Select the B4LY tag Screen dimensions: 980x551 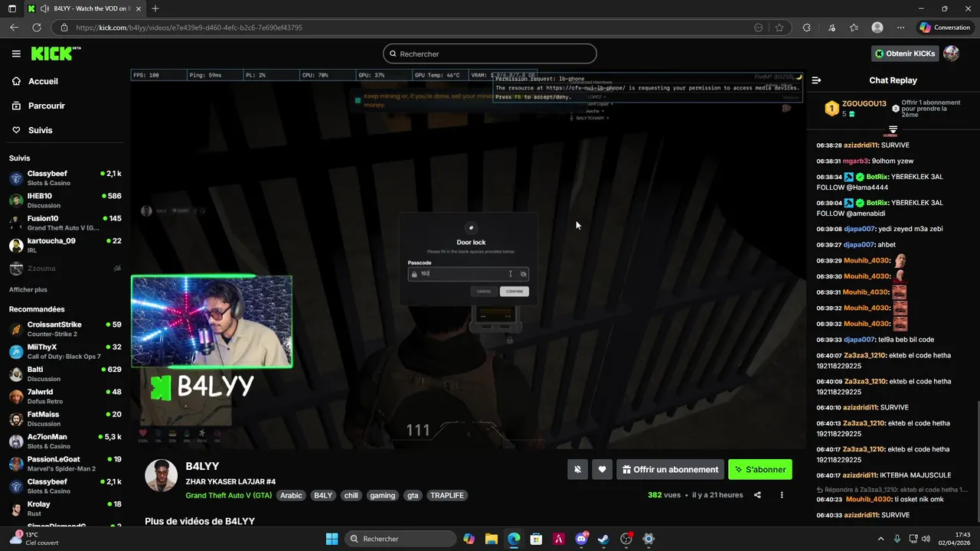pos(323,495)
